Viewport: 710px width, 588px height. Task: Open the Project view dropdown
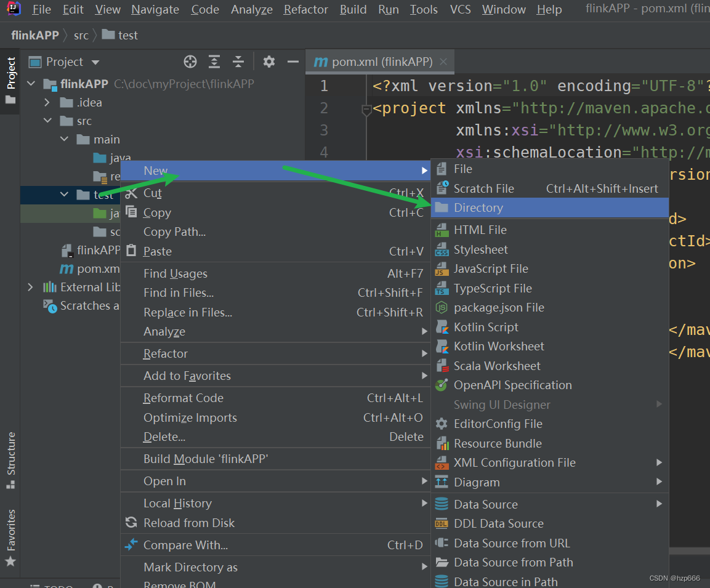pos(95,62)
